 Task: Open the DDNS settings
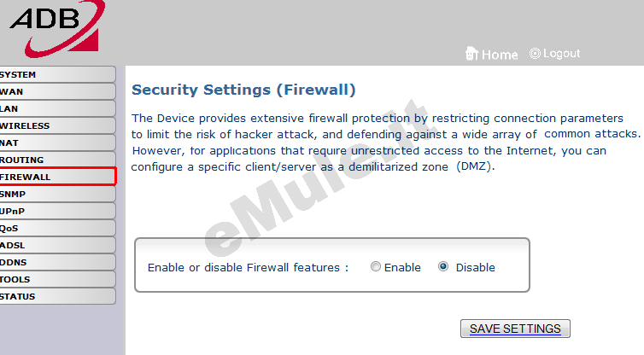point(57,262)
